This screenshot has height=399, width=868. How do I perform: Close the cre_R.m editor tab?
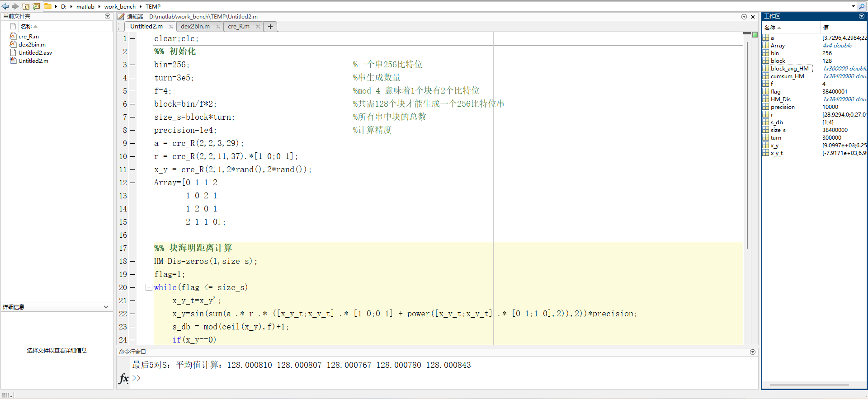coord(258,27)
